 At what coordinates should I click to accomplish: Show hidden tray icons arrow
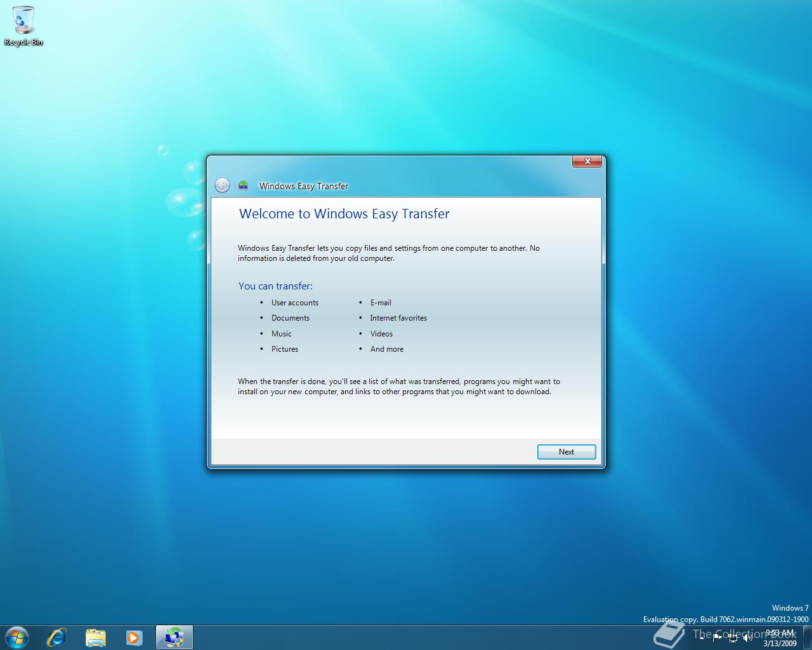[702, 637]
